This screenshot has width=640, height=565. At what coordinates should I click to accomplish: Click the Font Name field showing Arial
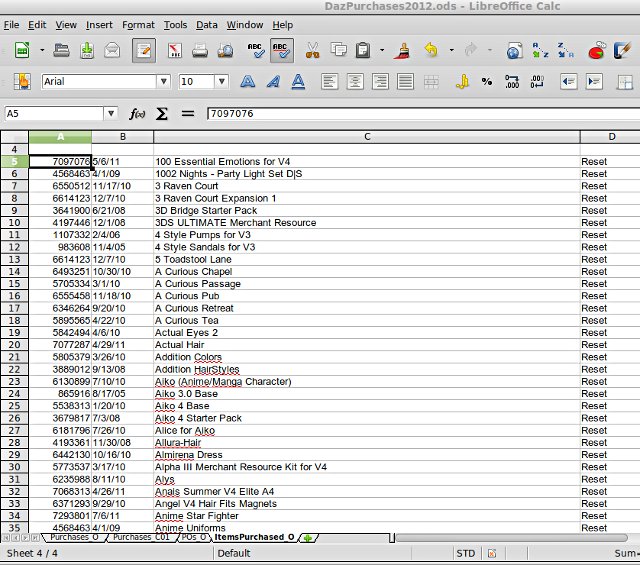pyautogui.click(x=99, y=82)
